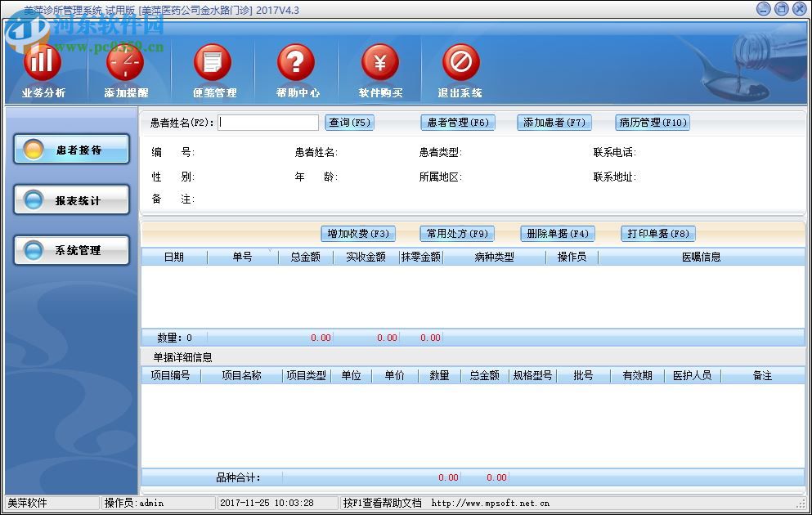
Task: Open 病历管理(F10) records management
Action: [652, 122]
